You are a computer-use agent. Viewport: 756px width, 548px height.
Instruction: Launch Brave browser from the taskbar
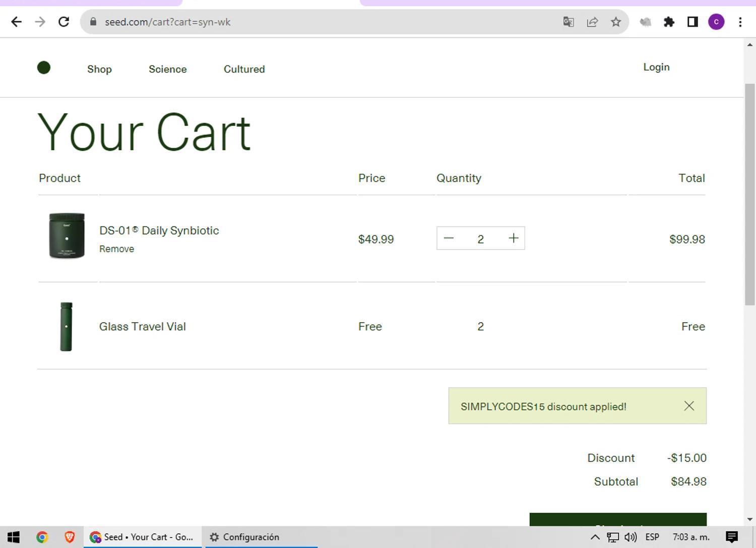(70, 537)
